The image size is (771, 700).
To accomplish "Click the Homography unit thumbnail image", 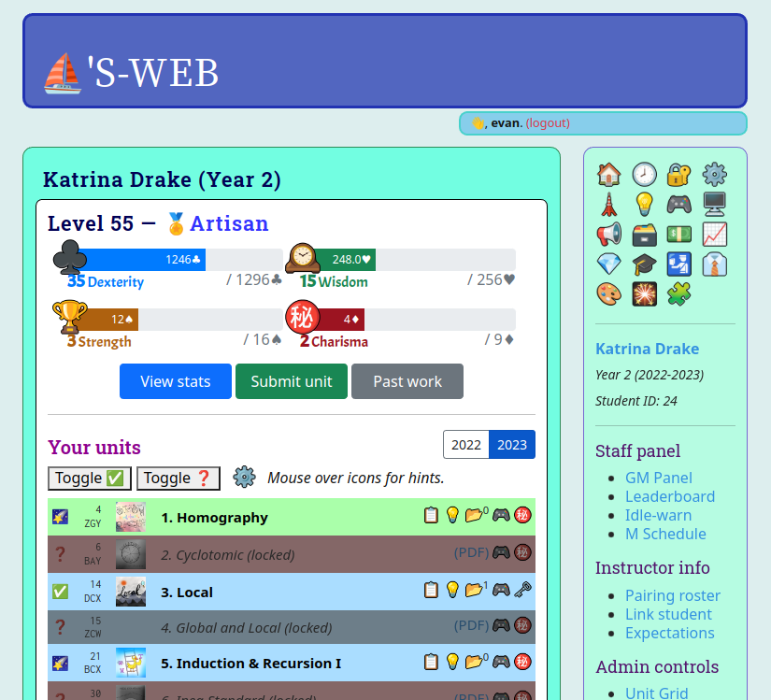I will tap(131, 517).
